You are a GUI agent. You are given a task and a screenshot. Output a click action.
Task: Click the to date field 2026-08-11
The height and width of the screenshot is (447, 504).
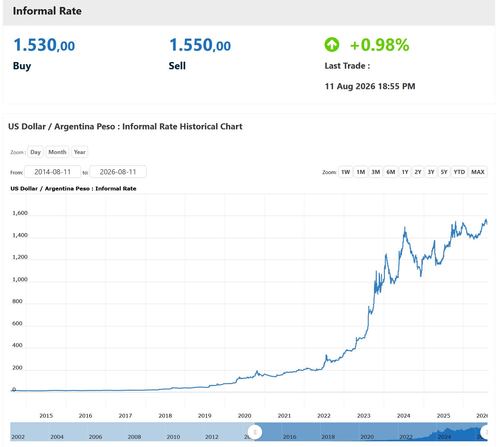118,172
